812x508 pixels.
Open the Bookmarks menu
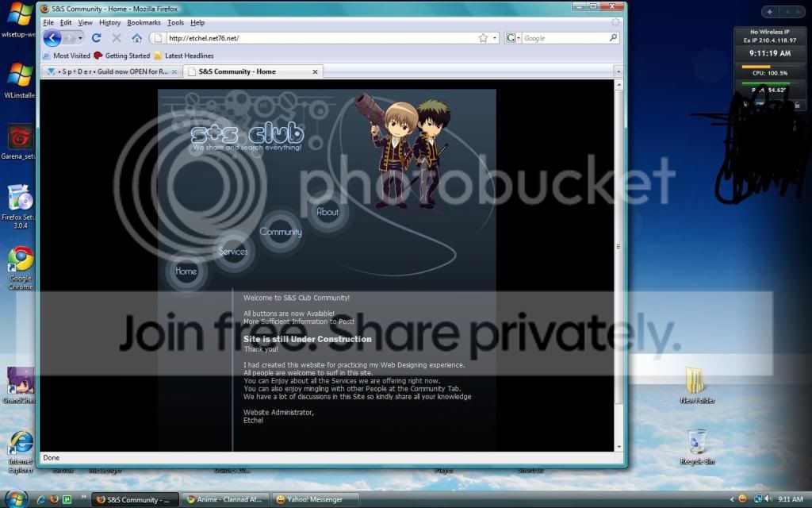[144, 23]
